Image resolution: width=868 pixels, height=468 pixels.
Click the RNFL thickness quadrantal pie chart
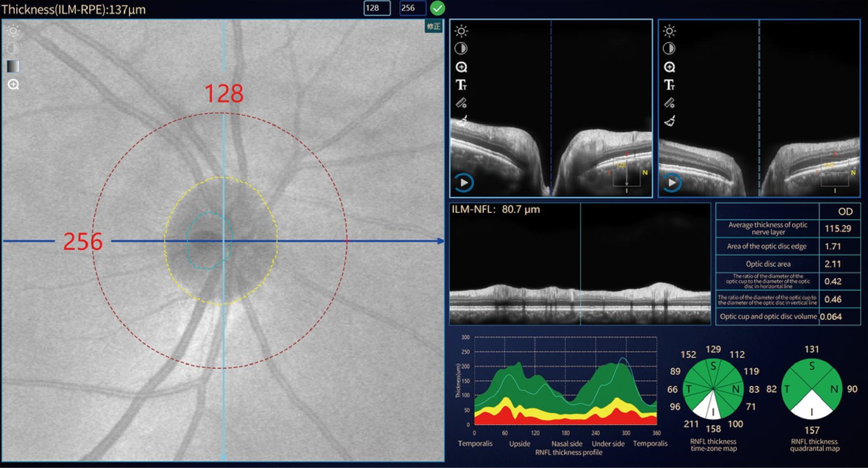[812, 389]
